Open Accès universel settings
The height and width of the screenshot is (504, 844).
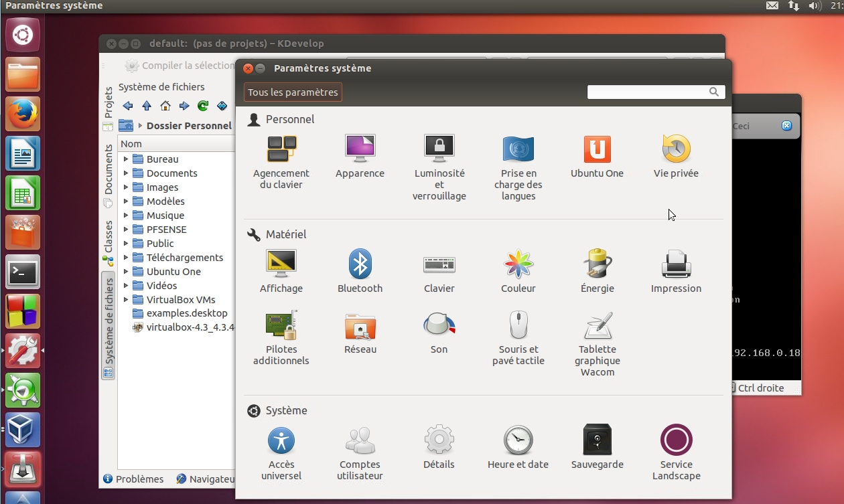pyautogui.click(x=281, y=440)
